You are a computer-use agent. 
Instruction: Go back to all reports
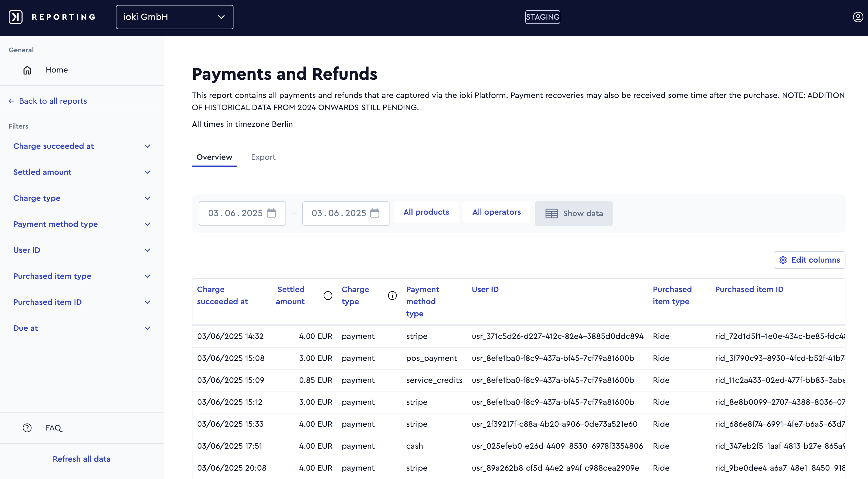pos(48,101)
